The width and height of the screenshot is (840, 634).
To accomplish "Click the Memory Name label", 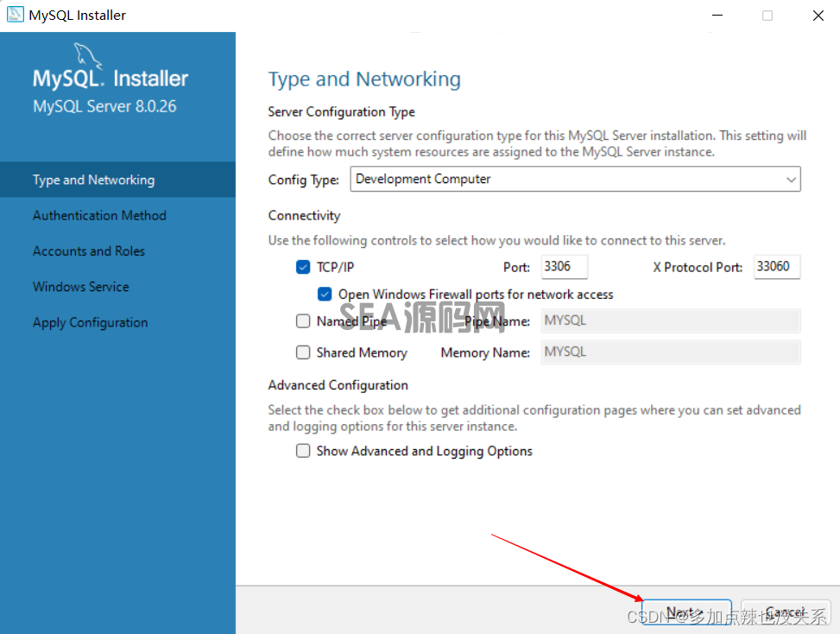I will click(x=485, y=352).
